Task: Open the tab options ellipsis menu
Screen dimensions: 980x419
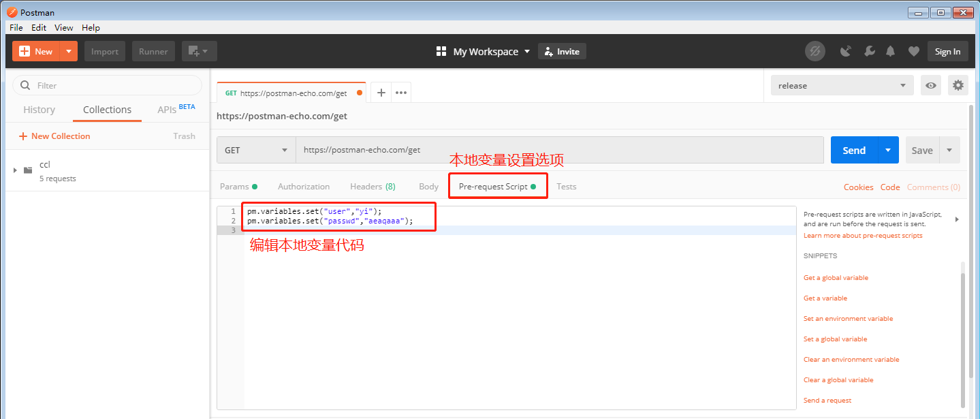Action: [401, 93]
